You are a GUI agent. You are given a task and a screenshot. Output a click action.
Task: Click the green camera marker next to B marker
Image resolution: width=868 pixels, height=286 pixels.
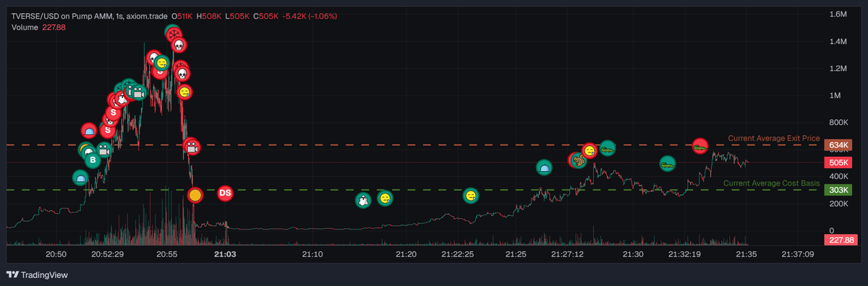(x=104, y=150)
